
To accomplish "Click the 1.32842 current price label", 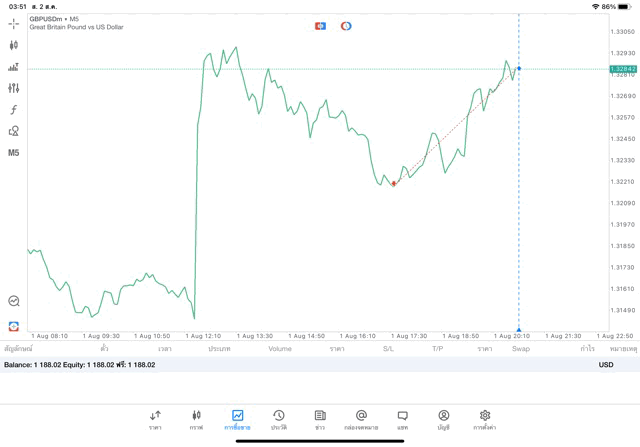I will click(x=622, y=68).
